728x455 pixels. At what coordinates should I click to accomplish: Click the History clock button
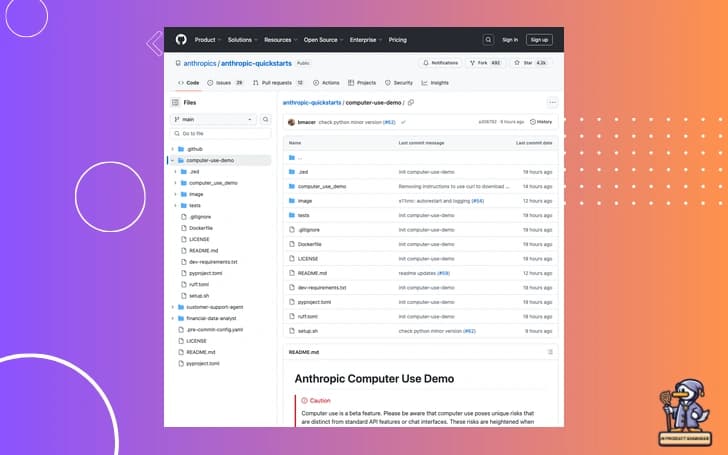click(541, 122)
